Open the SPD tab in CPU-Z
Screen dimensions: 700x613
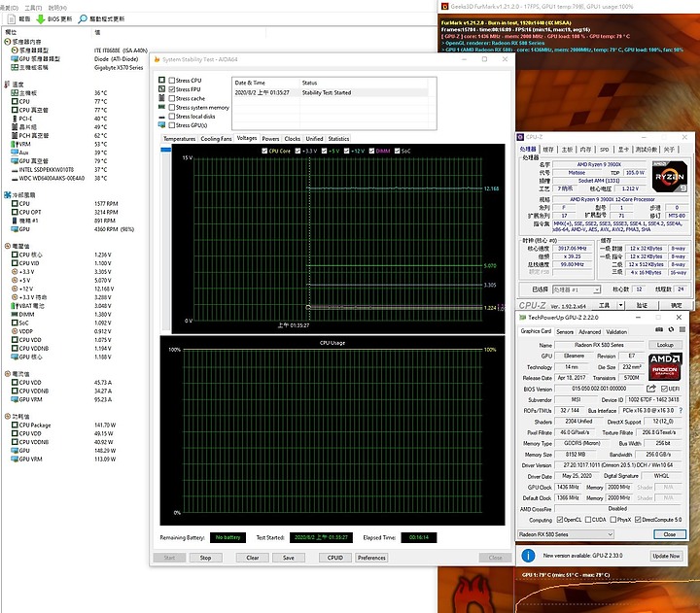coord(604,150)
